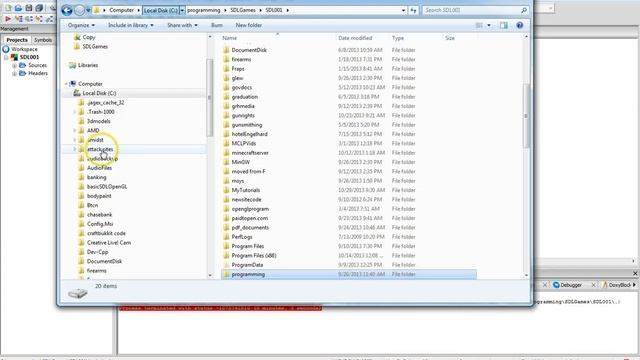
Task: Click the Program Files (x86) folder icon
Action: 227,256
